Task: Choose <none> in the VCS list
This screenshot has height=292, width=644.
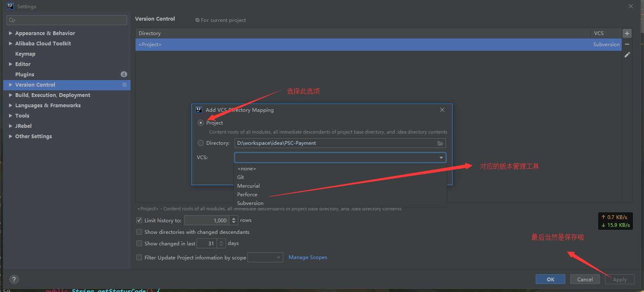Action: 340,169
